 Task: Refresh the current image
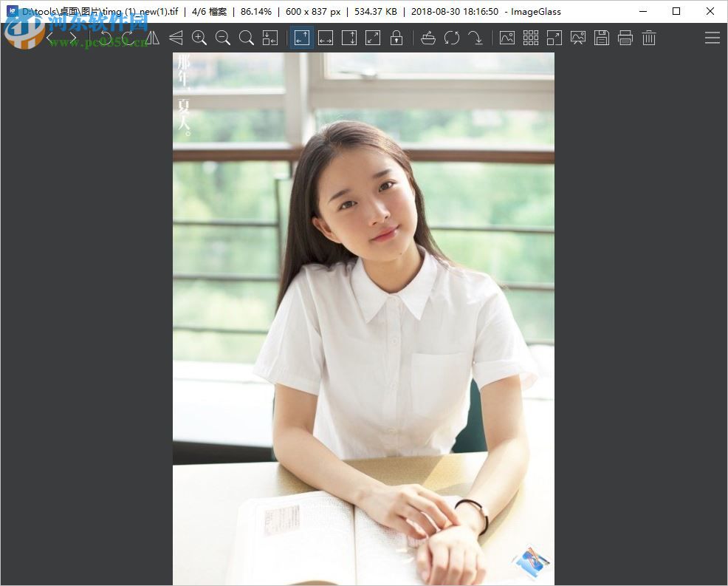[453, 38]
